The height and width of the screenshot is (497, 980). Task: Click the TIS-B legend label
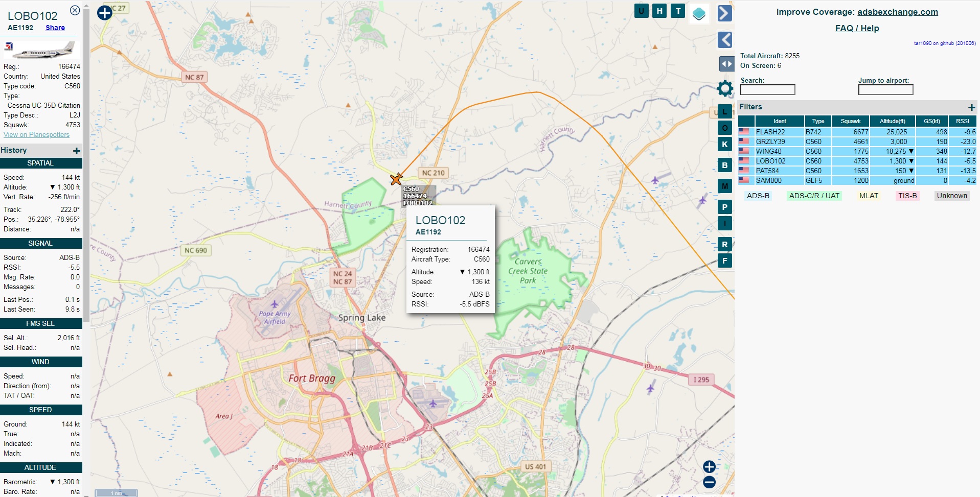pyautogui.click(x=907, y=196)
